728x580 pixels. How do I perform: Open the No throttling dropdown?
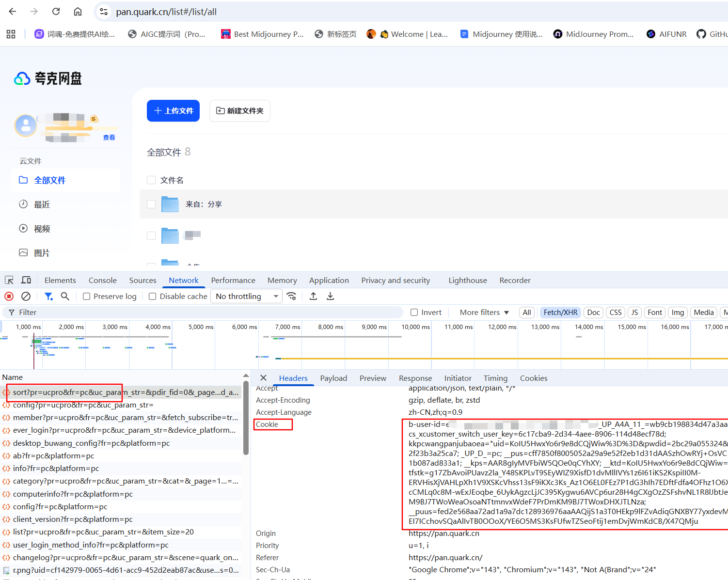247,297
